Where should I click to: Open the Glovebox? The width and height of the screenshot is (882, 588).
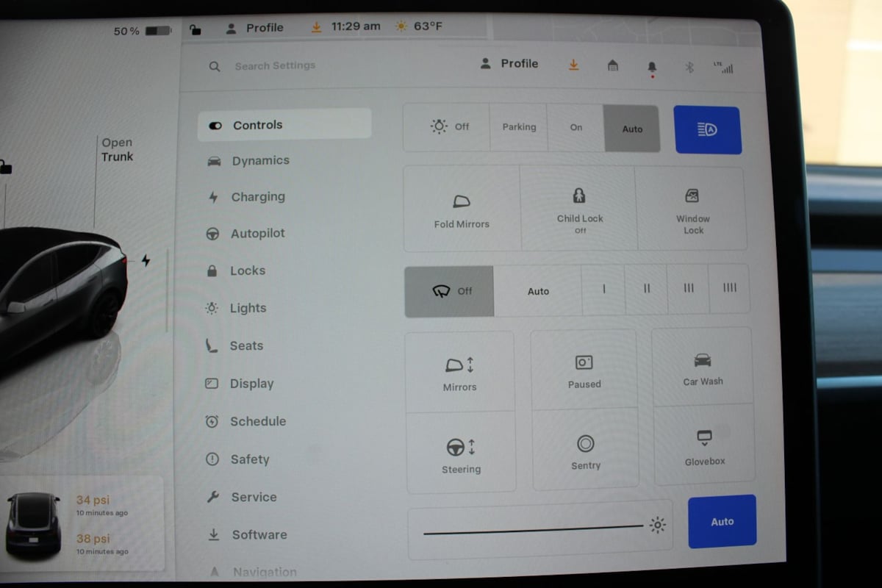[704, 439]
